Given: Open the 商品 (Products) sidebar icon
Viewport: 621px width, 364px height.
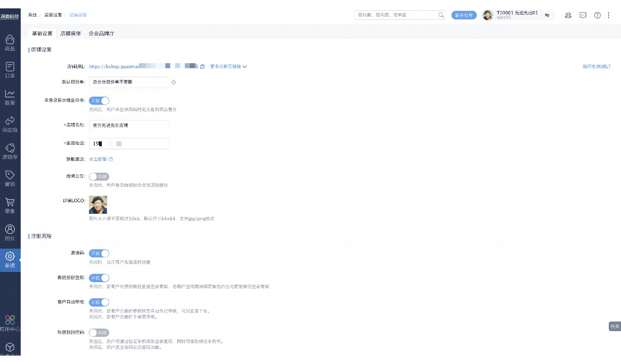Looking at the screenshot, I should [x=10, y=42].
